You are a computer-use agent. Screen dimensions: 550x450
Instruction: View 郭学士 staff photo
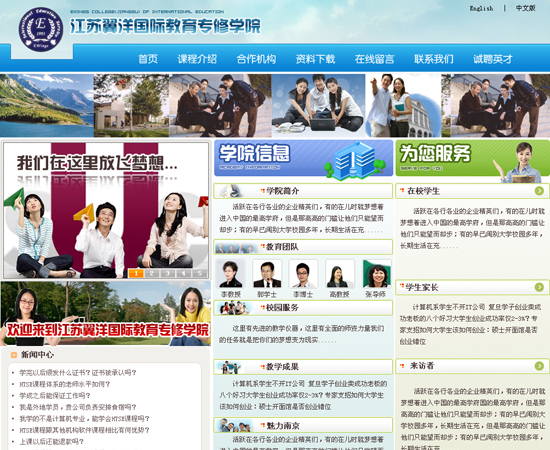point(267,274)
